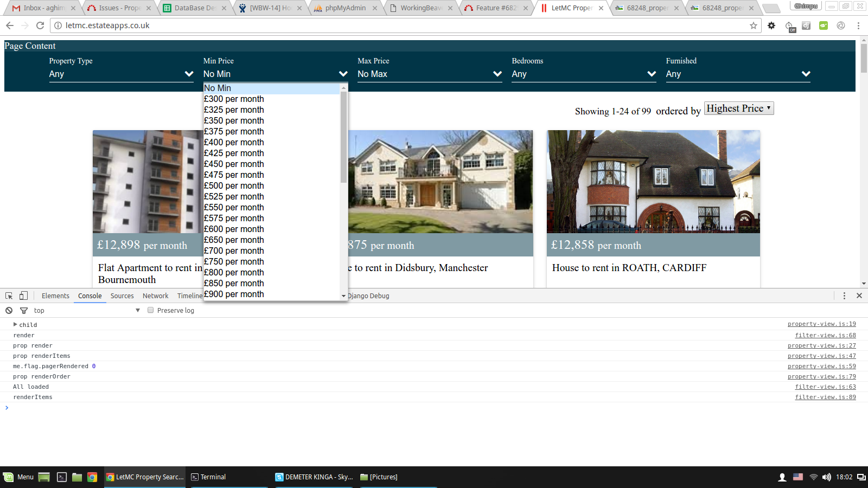Viewport: 868px width, 488px height.
Task: Activate the DevTools inspect element picker
Action: (x=9, y=296)
